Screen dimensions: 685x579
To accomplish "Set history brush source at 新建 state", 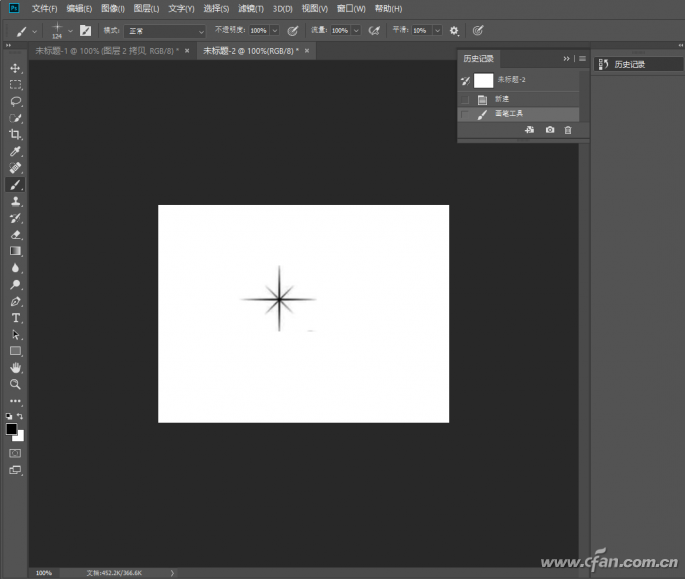I will point(465,100).
